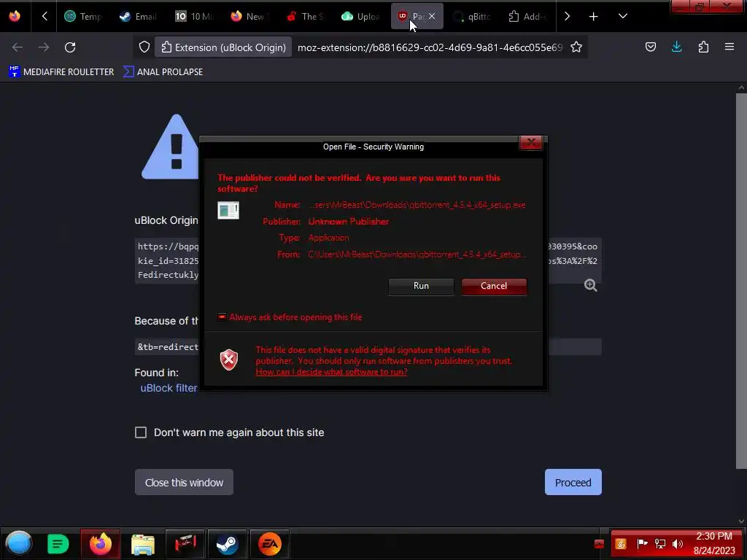Switch to the 'New' Firefox tab
This screenshot has height=560, width=747.
249,17
